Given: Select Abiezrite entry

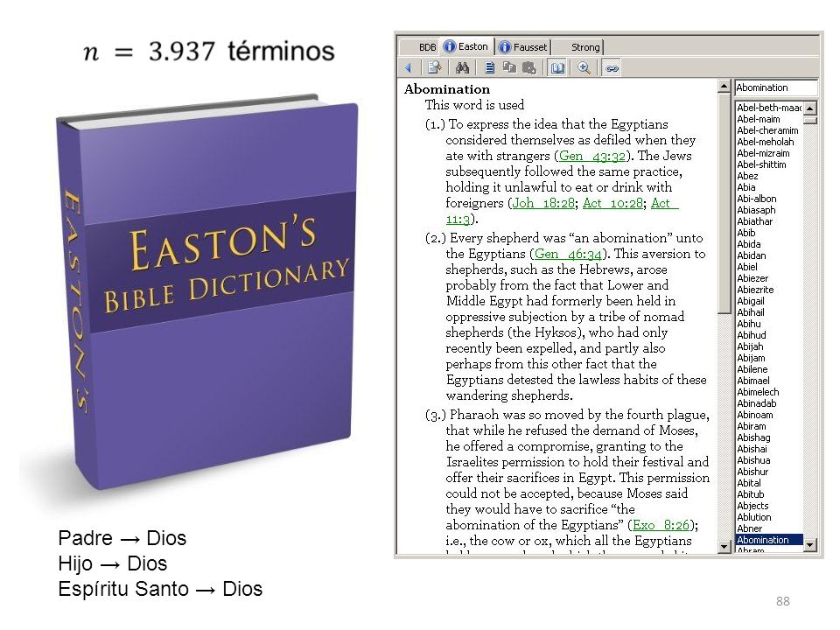Looking at the screenshot, I should (x=755, y=290).
